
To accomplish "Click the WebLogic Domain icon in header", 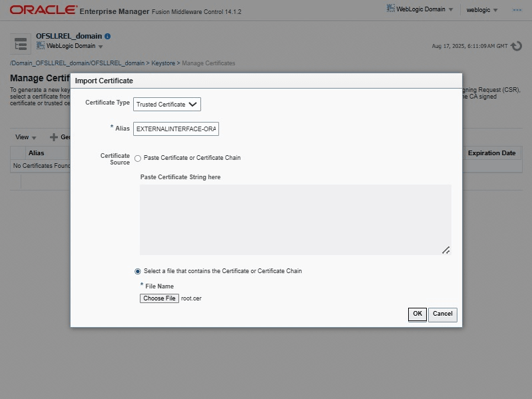I will tap(391, 8).
